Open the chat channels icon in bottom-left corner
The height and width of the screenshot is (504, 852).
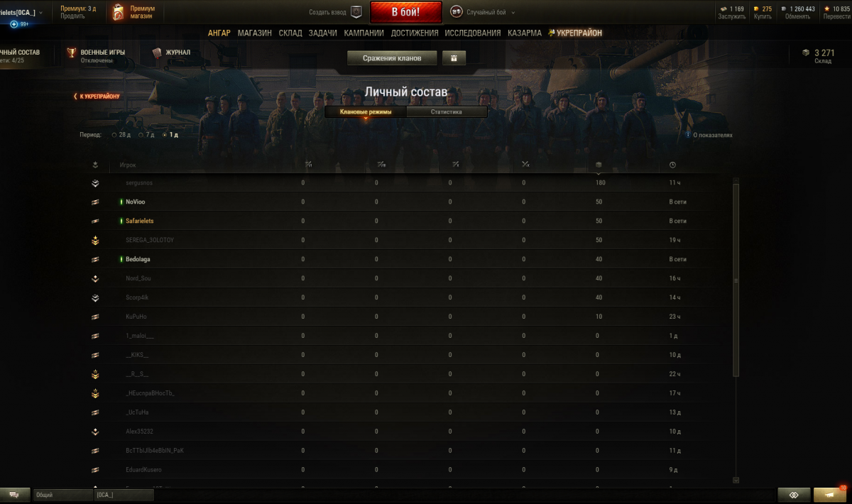[x=14, y=495]
